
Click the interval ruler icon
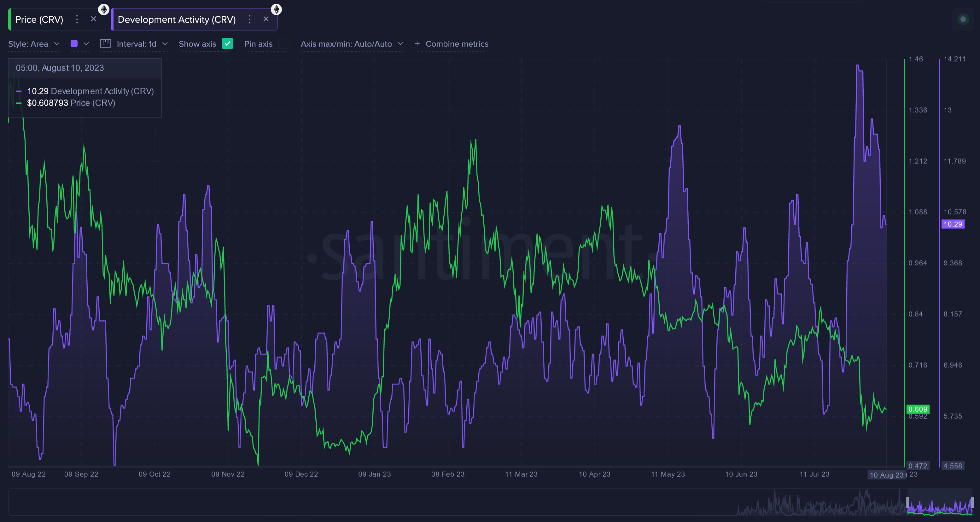[105, 44]
